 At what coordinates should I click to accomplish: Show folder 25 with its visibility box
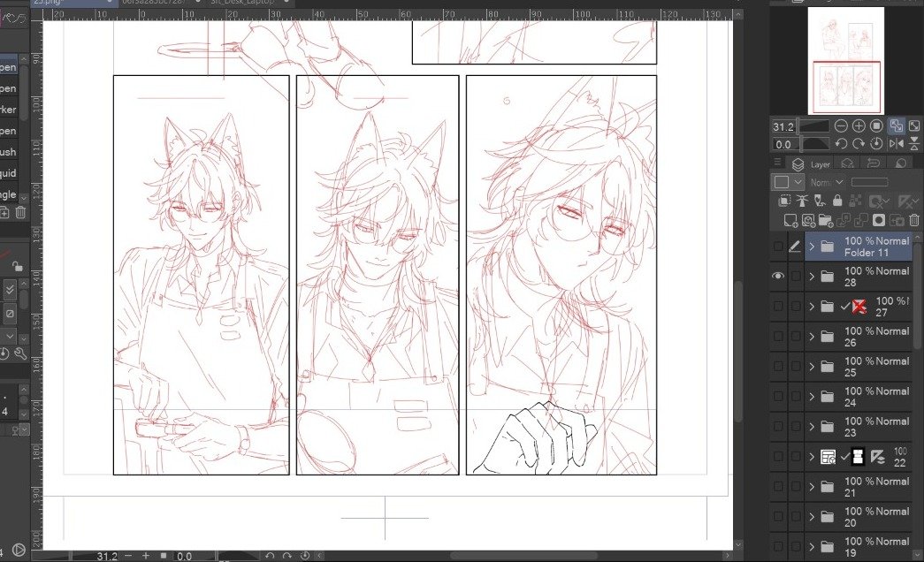point(778,367)
